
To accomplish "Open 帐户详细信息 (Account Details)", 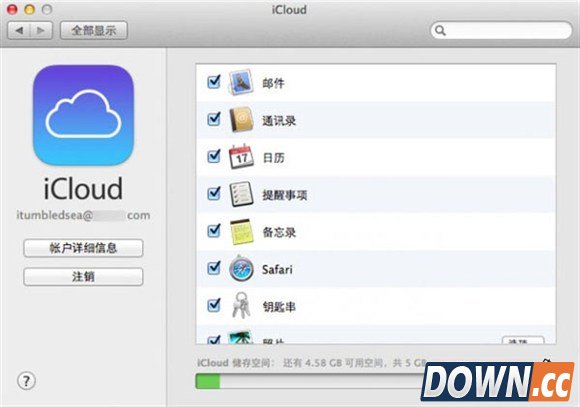I will tap(83, 248).
